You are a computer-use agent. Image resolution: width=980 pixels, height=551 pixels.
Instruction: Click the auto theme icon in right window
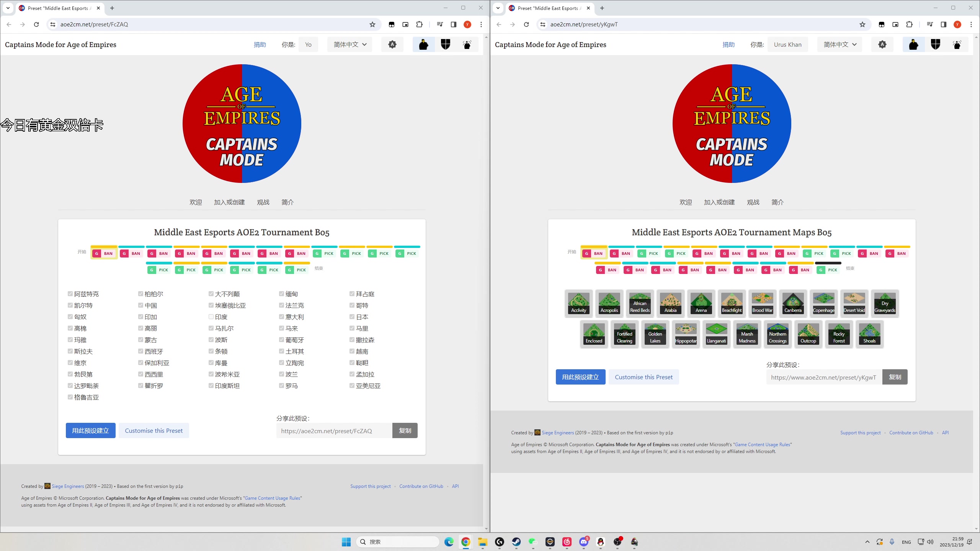pyautogui.click(x=882, y=45)
